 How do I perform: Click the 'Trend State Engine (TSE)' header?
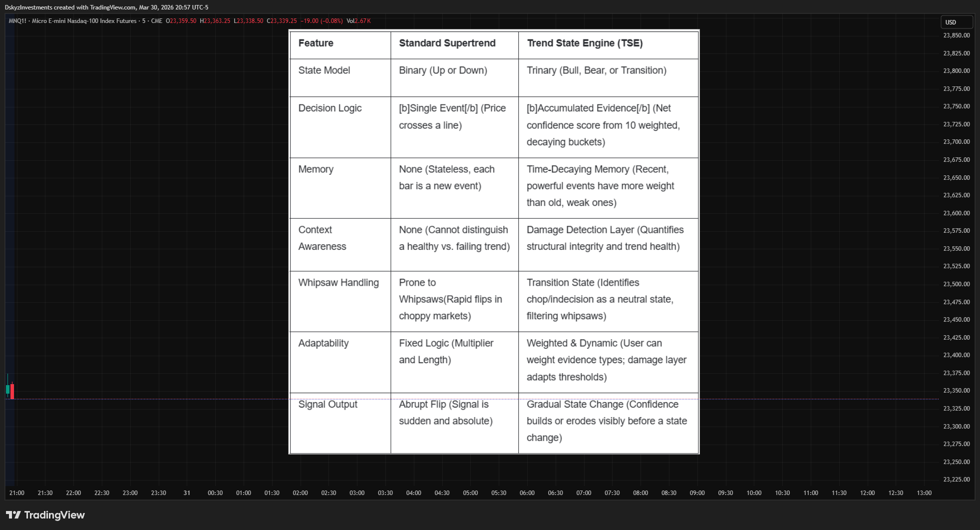(585, 43)
